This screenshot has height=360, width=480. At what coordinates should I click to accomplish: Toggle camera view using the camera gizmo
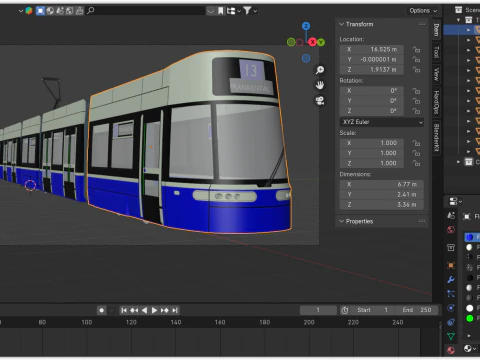coord(320,101)
